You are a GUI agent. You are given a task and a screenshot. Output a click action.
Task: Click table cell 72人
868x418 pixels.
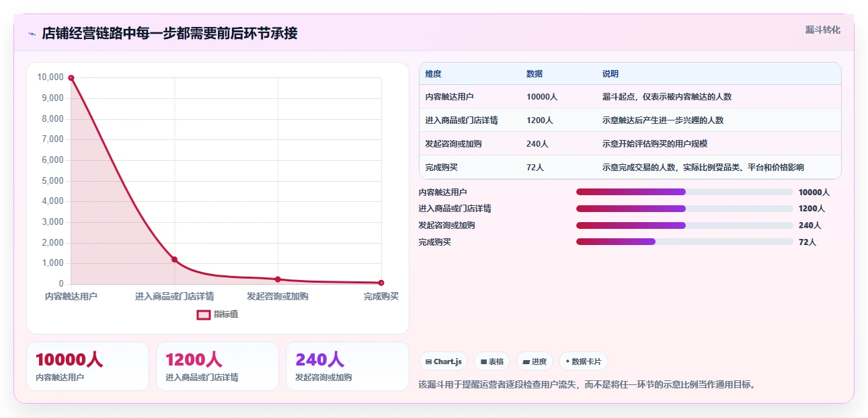(x=535, y=167)
